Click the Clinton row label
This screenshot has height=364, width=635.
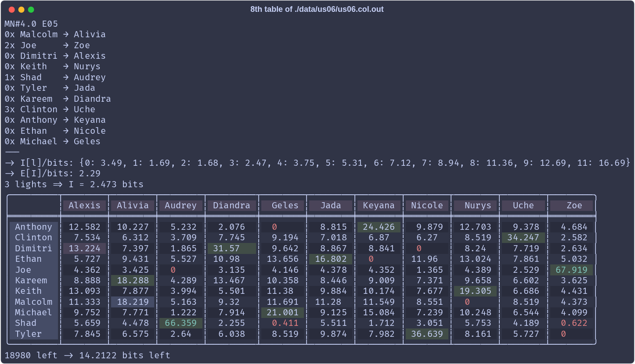tap(34, 237)
